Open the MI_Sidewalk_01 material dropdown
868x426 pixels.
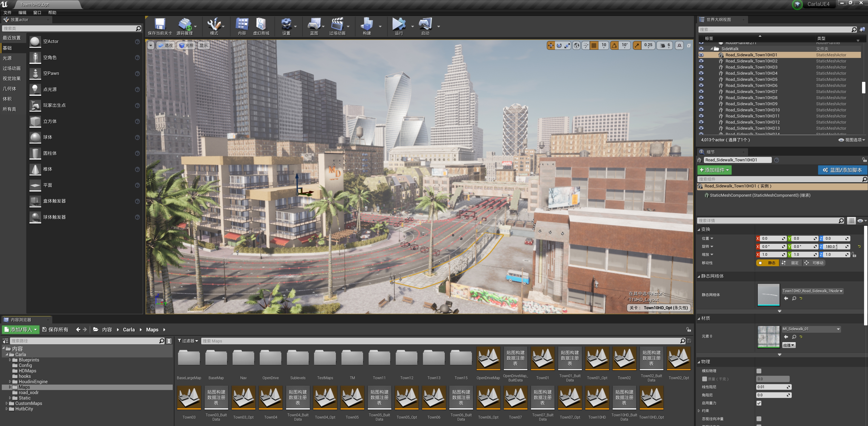(811, 329)
